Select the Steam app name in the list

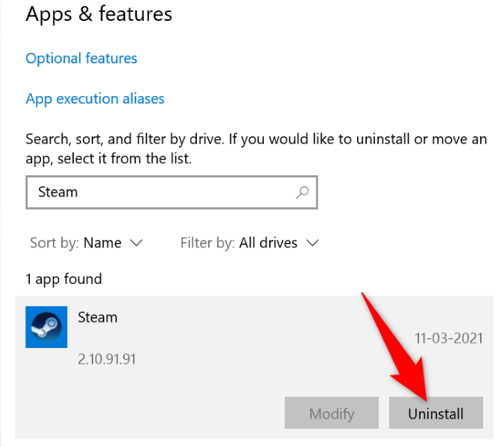(x=98, y=317)
